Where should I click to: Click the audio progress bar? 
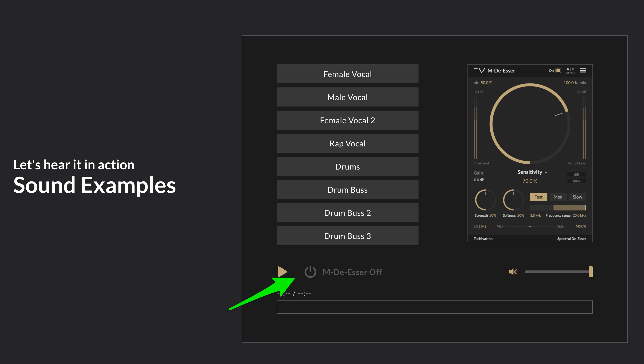pos(434,307)
